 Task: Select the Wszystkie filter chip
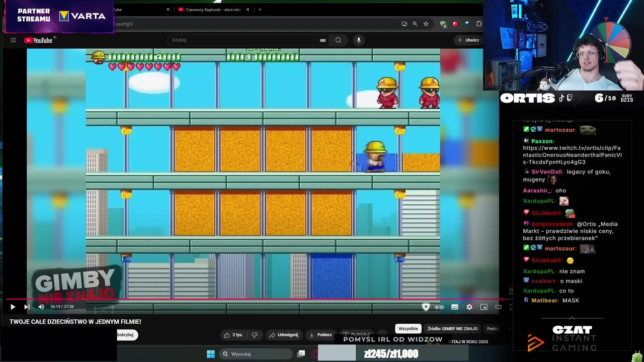(408, 329)
